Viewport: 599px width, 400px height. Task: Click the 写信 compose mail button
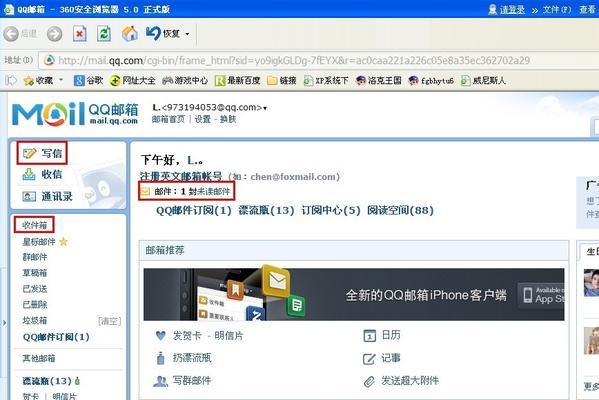pos(42,153)
